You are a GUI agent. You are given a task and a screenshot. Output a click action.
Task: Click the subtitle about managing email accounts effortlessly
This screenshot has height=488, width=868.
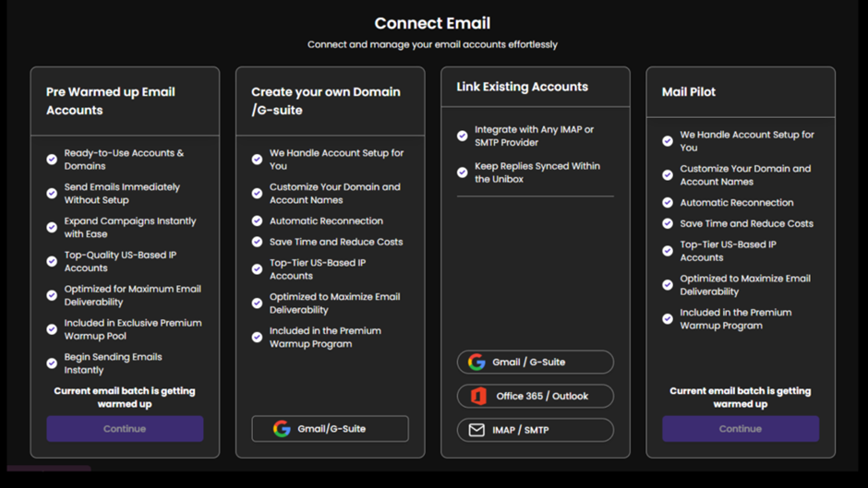tap(432, 44)
